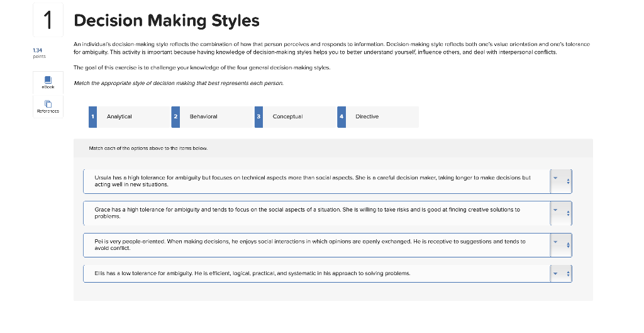The image size is (644, 333).
Task: Select the Directive option tile
Action: tap(378, 116)
